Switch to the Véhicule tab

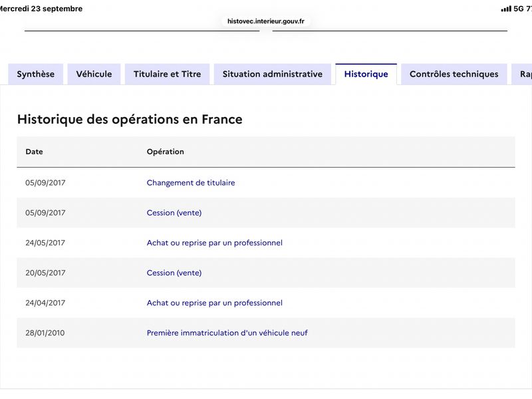tap(94, 74)
